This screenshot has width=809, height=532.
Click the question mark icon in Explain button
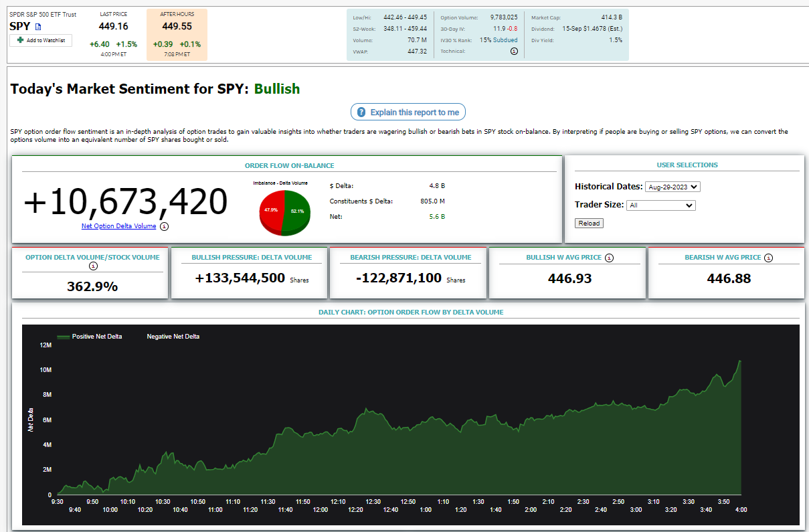point(361,112)
